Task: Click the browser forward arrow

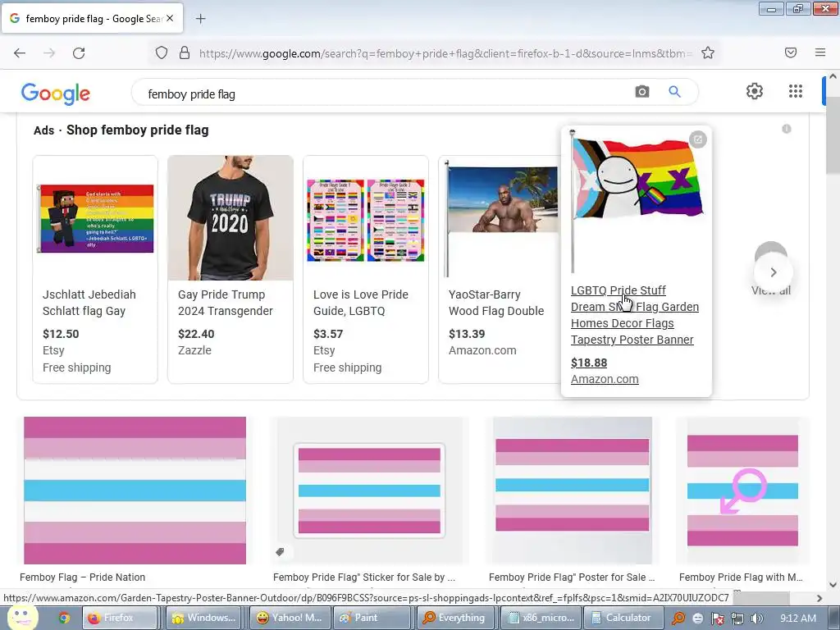Action: tap(49, 52)
